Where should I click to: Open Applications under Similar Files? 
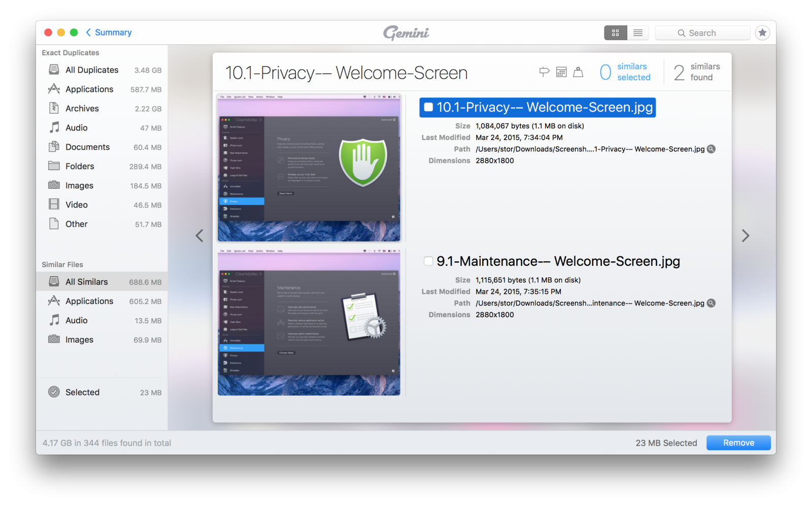(x=102, y=301)
